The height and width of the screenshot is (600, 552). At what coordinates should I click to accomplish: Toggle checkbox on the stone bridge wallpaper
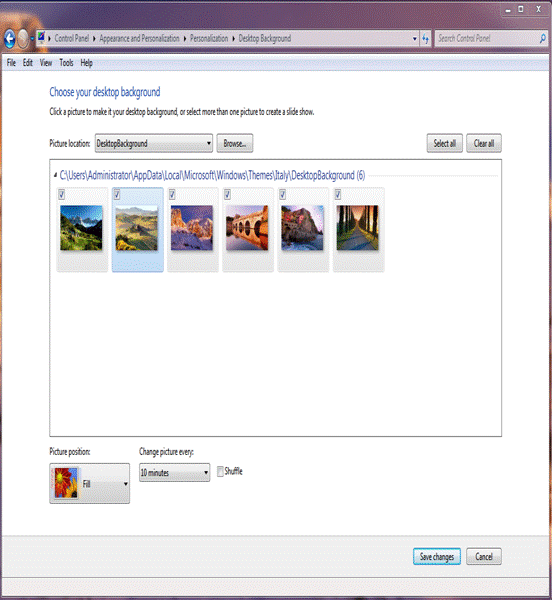(228, 195)
